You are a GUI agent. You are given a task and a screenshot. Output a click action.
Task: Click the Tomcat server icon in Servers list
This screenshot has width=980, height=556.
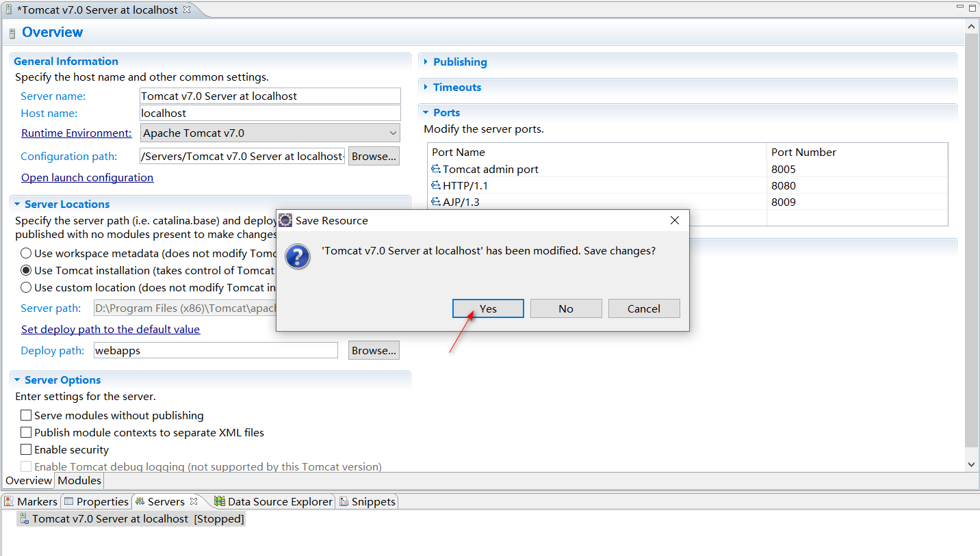[x=25, y=518]
